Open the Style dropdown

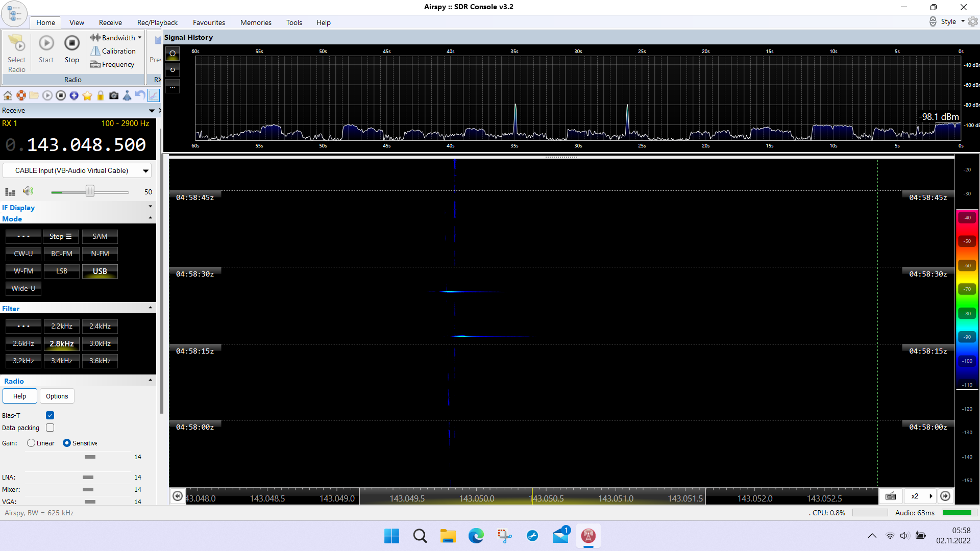952,21
